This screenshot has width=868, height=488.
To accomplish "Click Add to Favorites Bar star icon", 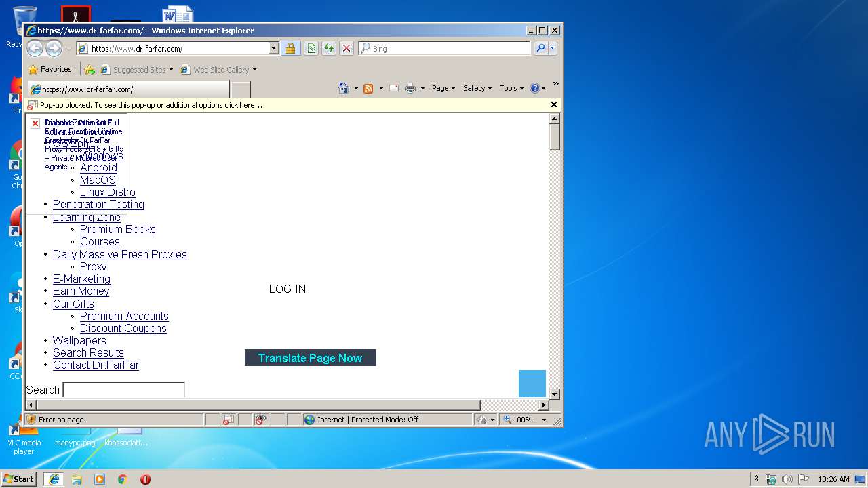I will (90, 69).
